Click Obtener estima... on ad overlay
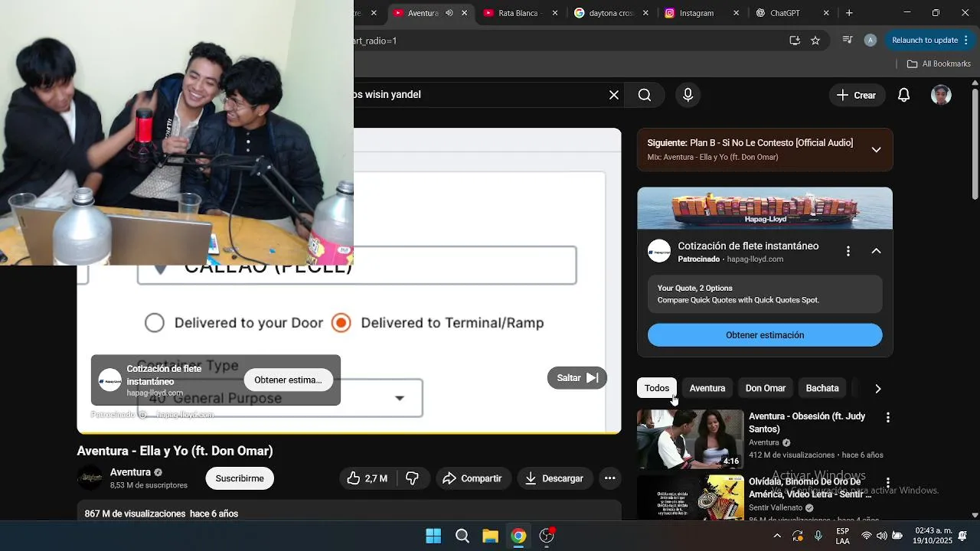Image resolution: width=980 pixels, height=551 pixels. [288, 380]
